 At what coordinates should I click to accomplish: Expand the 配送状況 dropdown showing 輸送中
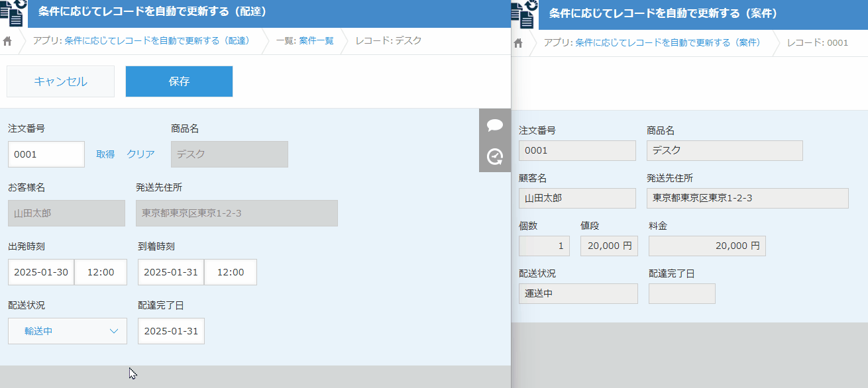[68, 331]
